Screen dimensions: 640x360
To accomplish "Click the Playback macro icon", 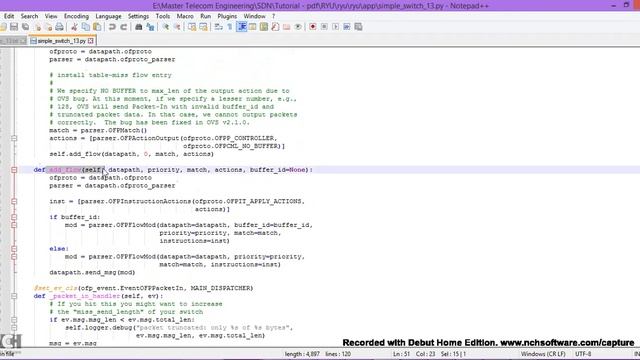I will (x=336, y=27).
